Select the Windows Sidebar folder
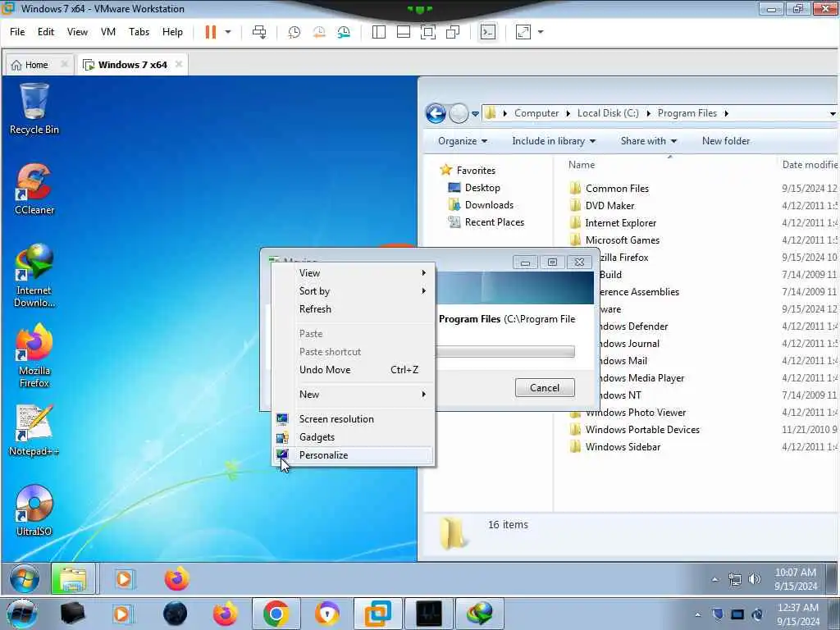The height and width of the screenshot is (630, 840). (x=623, y=446)
